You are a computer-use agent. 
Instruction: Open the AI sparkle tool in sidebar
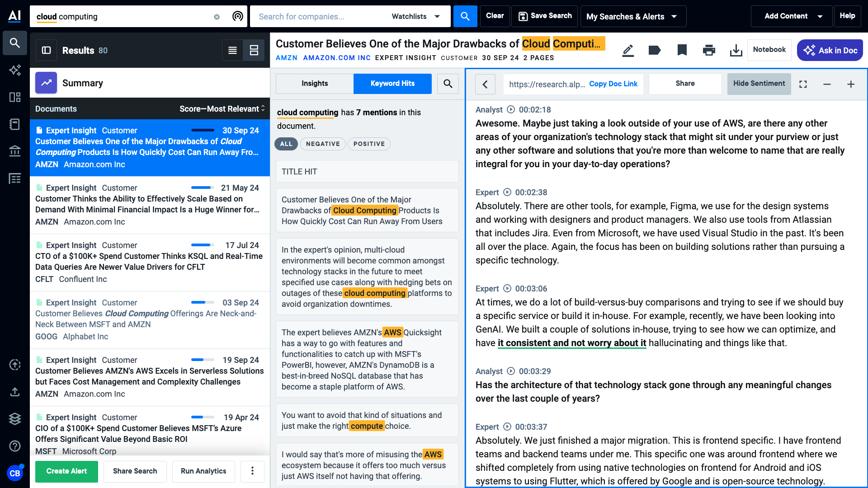[x=15, y=70]
